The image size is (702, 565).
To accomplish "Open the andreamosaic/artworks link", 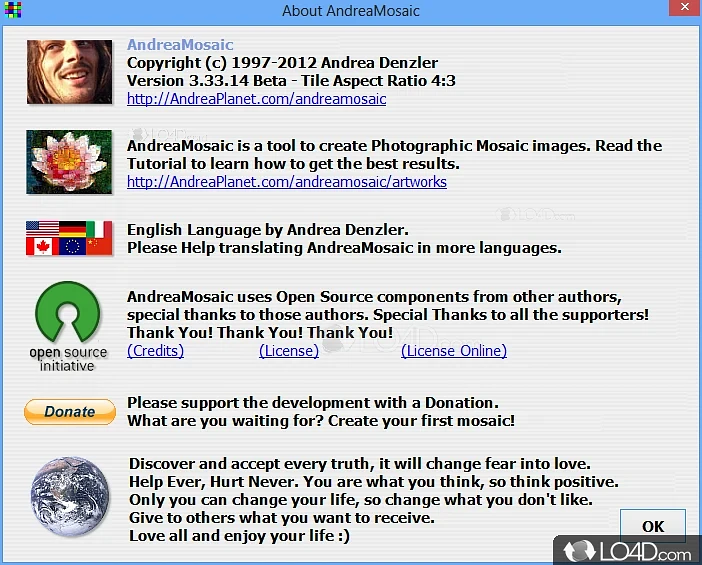I will [287, 182].
